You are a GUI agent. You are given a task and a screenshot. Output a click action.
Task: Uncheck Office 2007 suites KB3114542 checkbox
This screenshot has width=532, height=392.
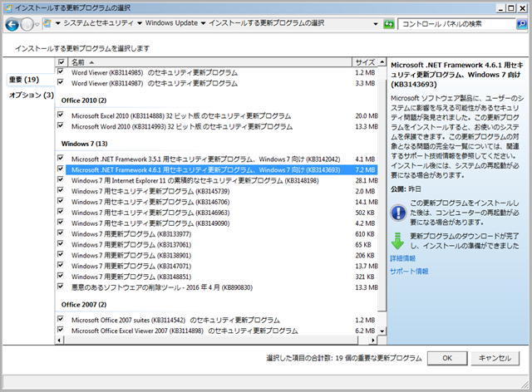(61, 319)
